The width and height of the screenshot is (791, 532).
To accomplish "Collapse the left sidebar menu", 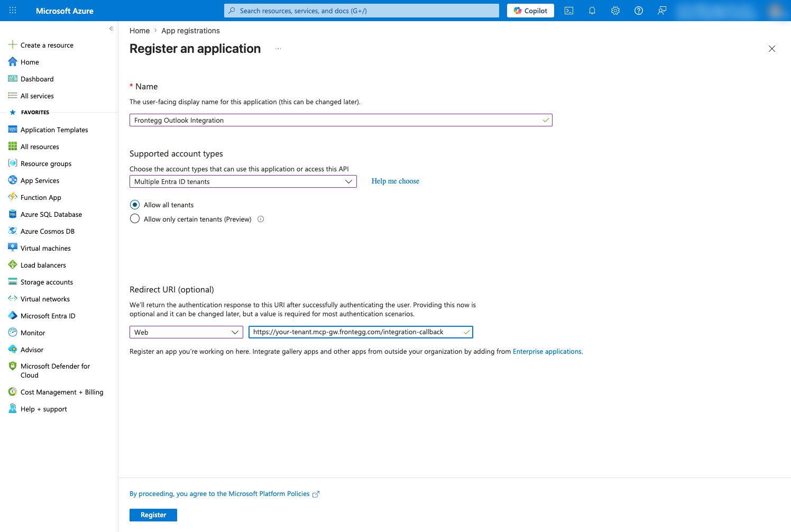I will pyautogui.click(x=111, y=29).
